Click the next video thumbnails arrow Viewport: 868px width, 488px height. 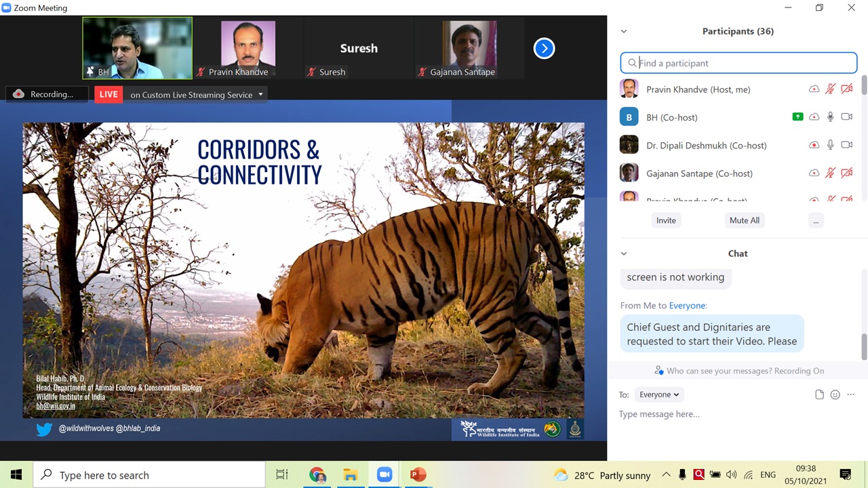544,48
